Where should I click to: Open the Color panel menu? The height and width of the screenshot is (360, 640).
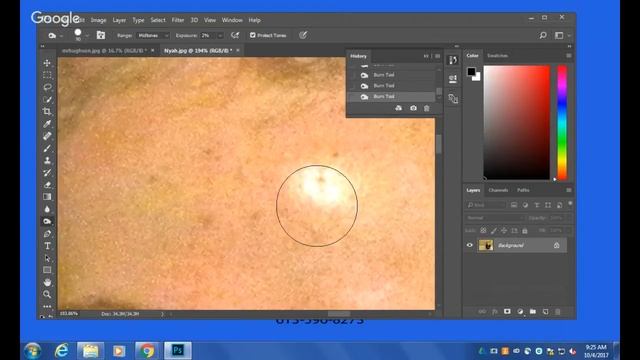coord(569,56)
